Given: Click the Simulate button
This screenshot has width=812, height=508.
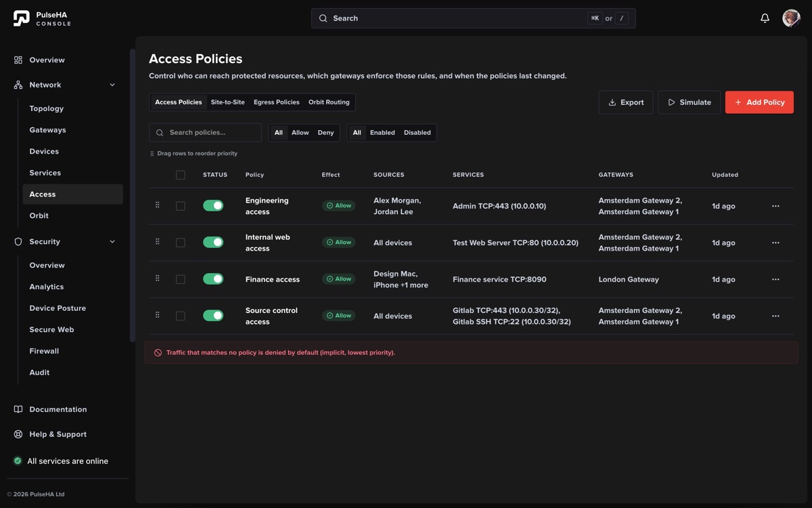Looking at the screenshot, I should (689, 102).
